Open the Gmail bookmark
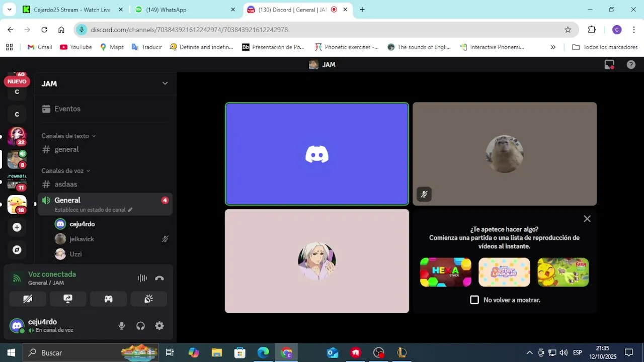 pos(40,47)
